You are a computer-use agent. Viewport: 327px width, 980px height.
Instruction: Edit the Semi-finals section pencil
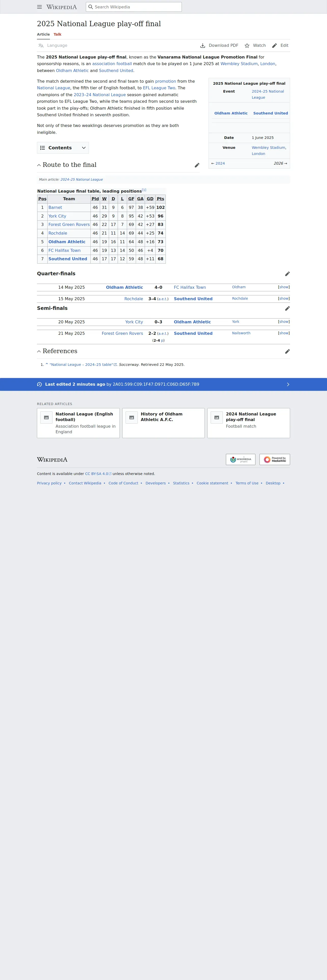288,309
